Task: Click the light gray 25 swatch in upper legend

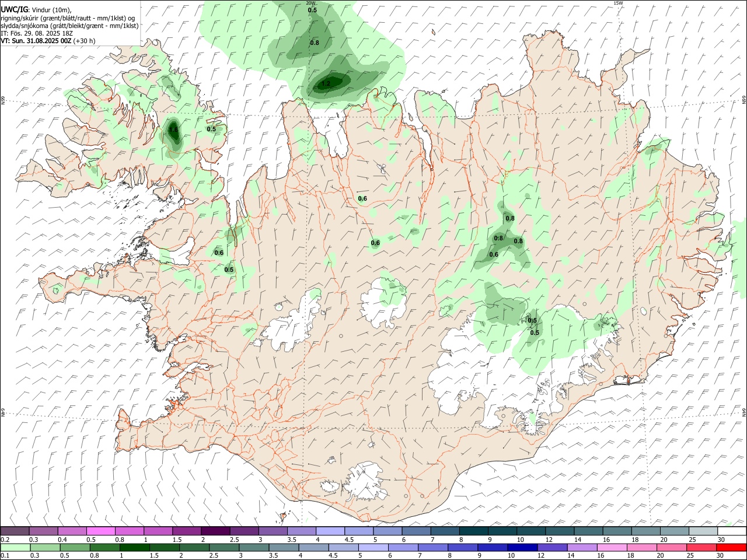Action: [x=703, y=531]
